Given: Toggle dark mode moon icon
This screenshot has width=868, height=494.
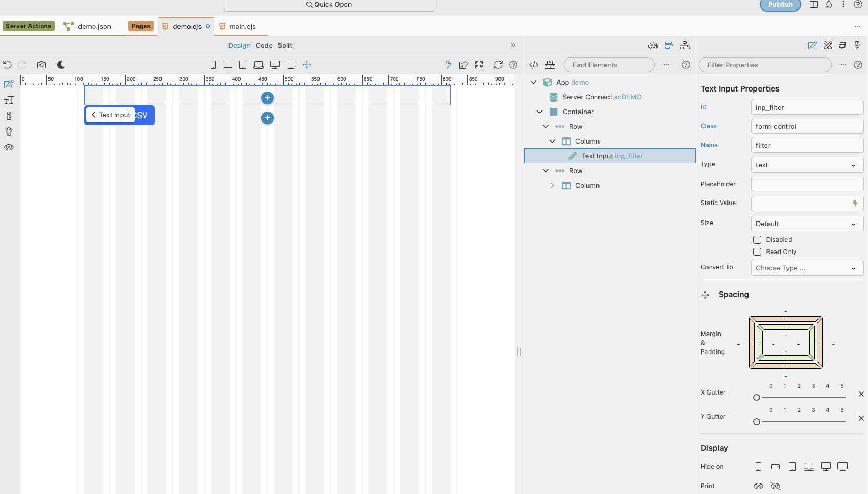Looking at the screenshot, I should [x=61, y=65].
